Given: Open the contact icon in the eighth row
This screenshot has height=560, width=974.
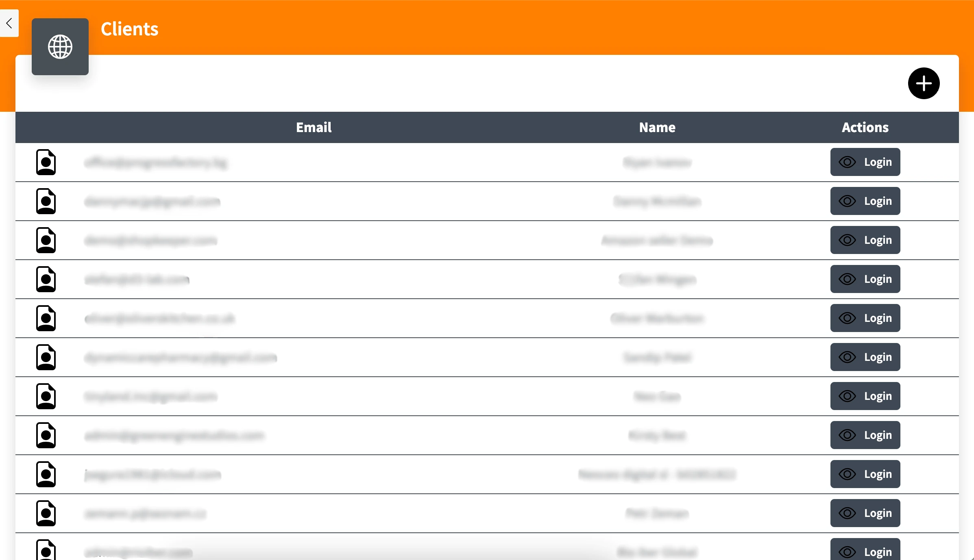Looking at the screenshot, I should [46, 435].
